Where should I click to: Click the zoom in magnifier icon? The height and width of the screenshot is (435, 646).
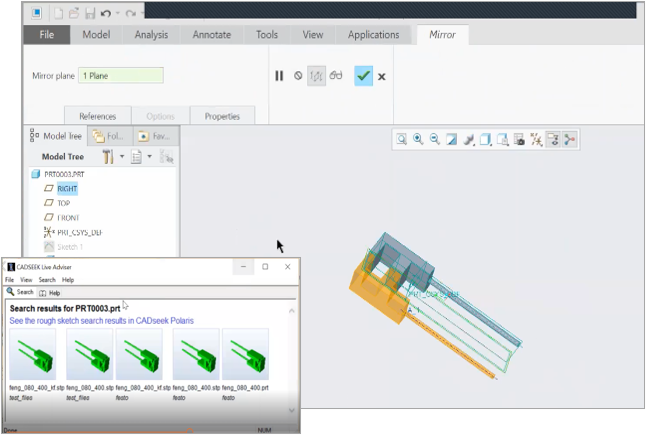tap(417, 139)
